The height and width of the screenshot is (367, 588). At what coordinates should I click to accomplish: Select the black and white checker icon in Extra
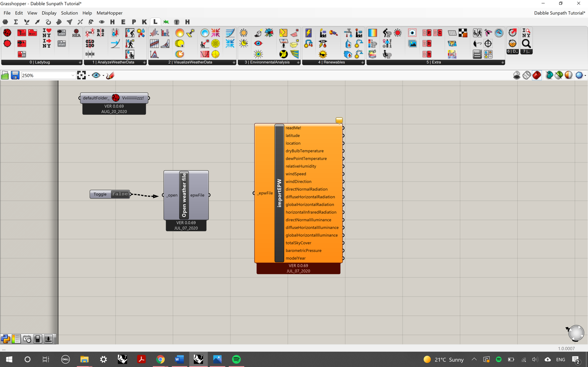pyautogui.click(x=463, y=33)
